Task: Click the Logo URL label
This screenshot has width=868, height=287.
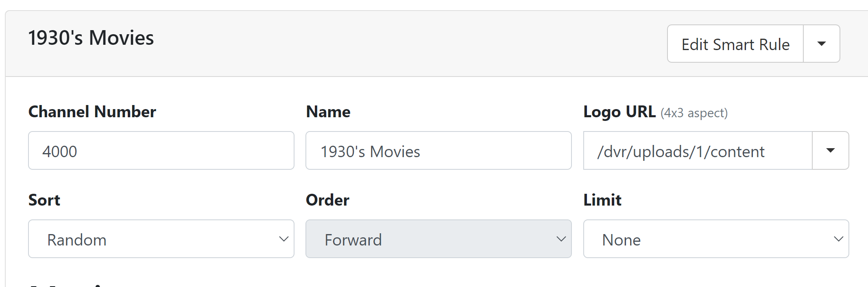Action: 619,112
